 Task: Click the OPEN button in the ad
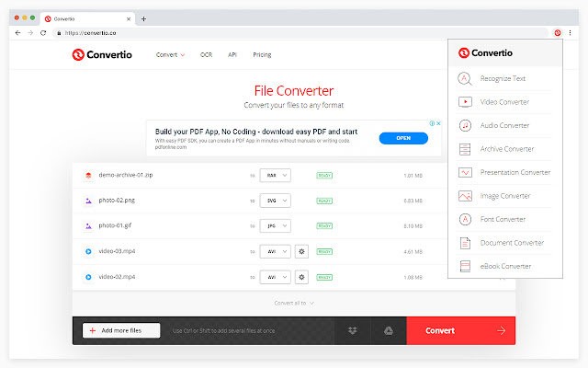tap(403, 138)
